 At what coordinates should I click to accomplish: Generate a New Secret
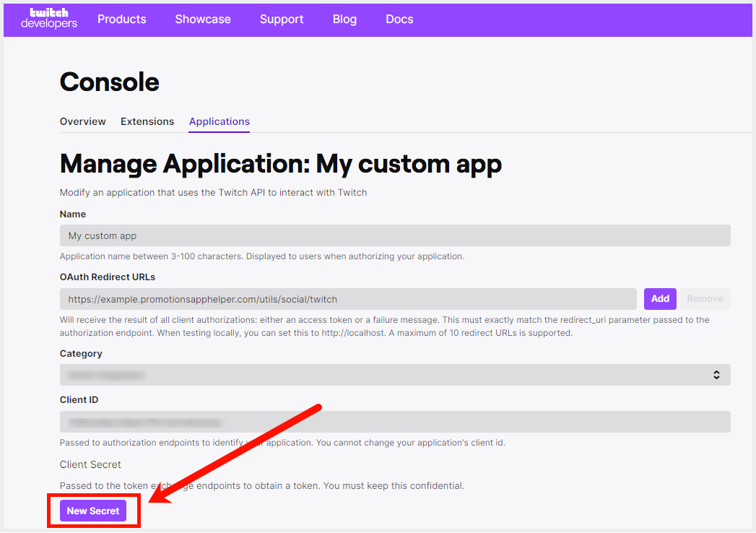click(x=93, y=511)
